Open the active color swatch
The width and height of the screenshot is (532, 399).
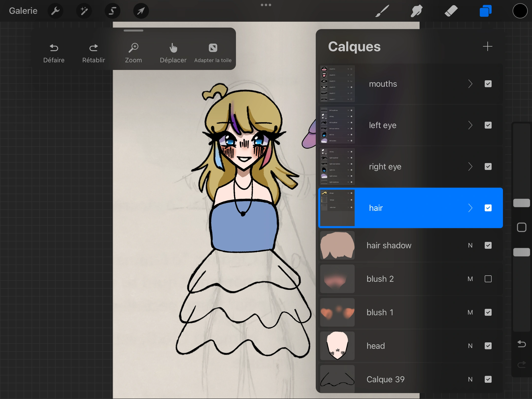point(520,11)
